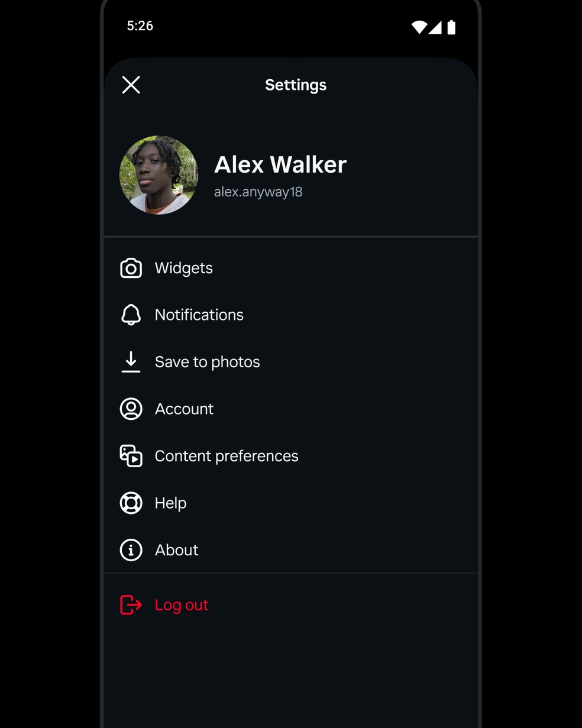
Task: Close the Settings screen with the X
Action: (x=131, y=85)
